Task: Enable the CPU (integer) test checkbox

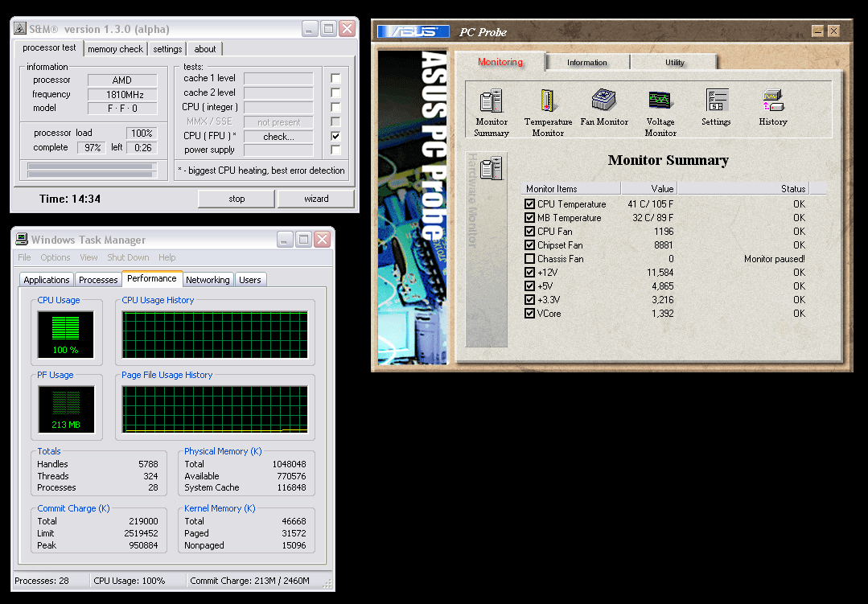Action: pos(335,107)
